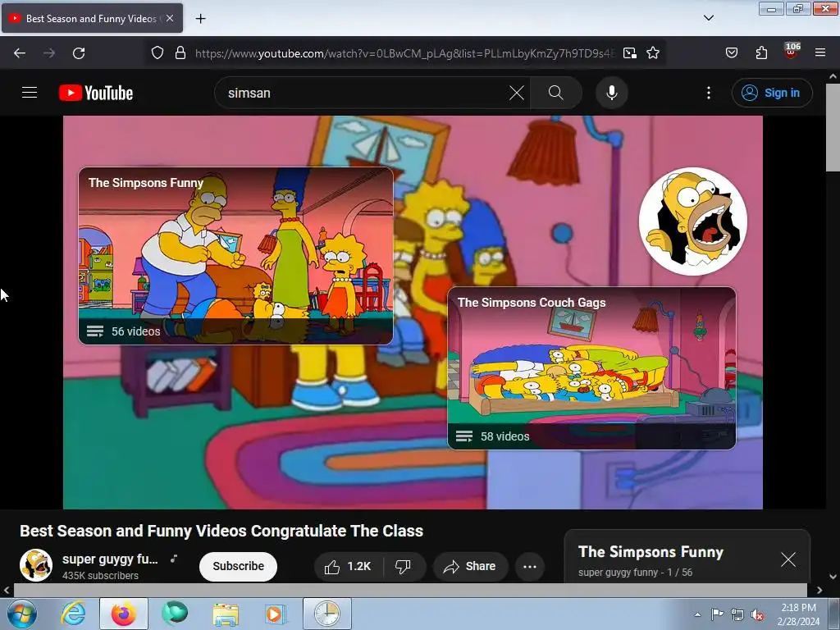Launch Internet Explorer from taskbar

[x=73, y=614]
